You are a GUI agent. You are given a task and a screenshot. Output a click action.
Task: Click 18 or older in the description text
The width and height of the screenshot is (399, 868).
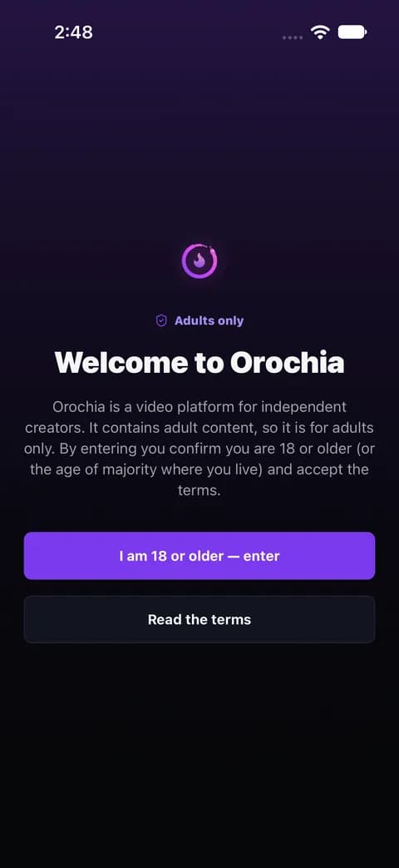point(314,449)
